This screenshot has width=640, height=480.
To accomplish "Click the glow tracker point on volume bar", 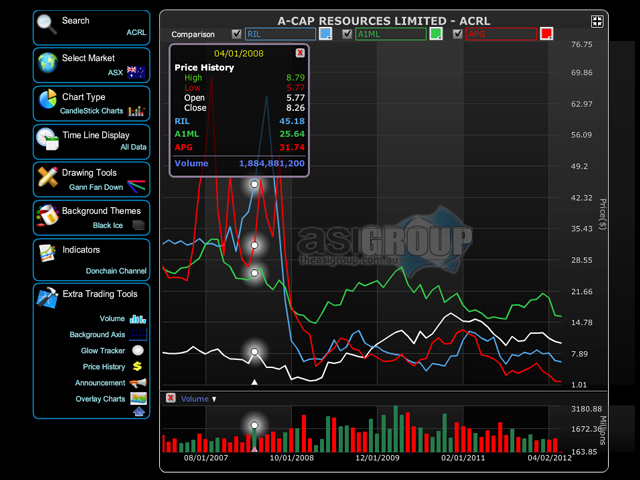I will click(x=254, y=425).
